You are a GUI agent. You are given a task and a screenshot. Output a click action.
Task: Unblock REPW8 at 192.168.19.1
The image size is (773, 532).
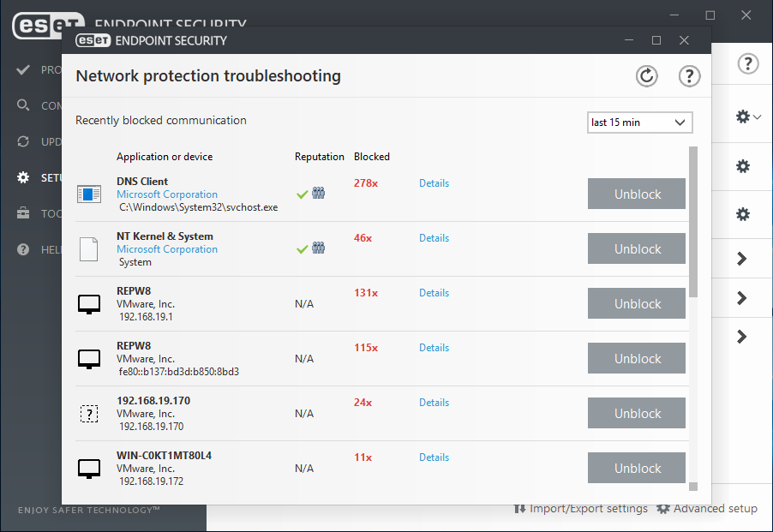coord(637,304)
